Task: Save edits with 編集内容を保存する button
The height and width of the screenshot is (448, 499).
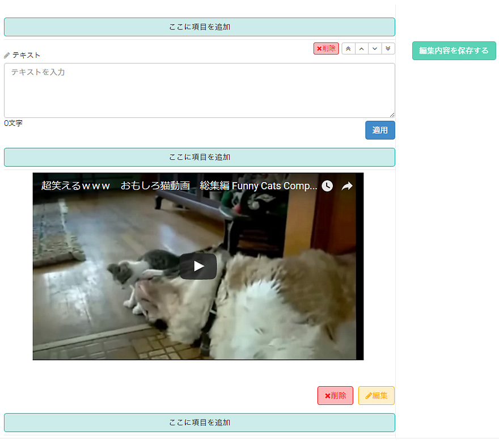Action: coord(454,50)
